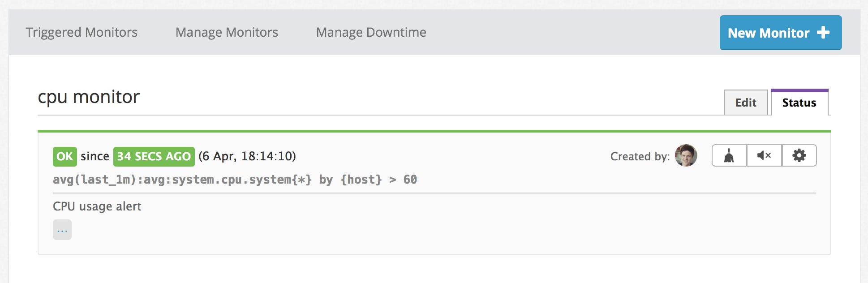Click the CPU usage alert message

coord(97,206)
